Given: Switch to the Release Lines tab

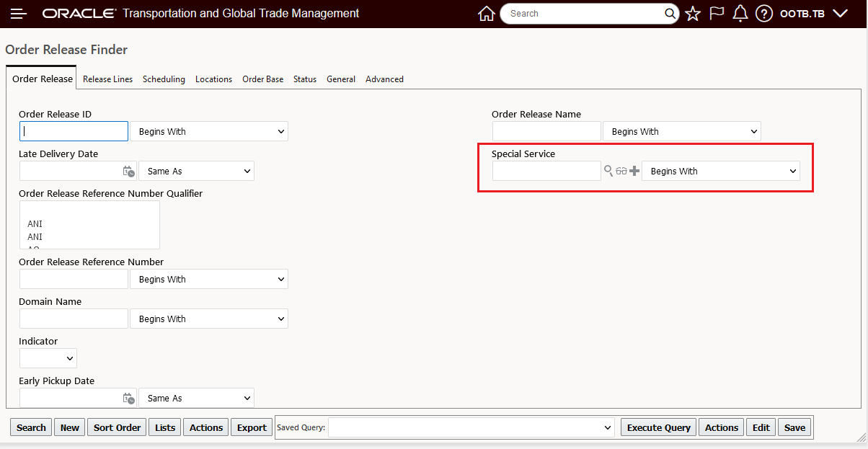Looking at the screenshot, I should 107,79.
